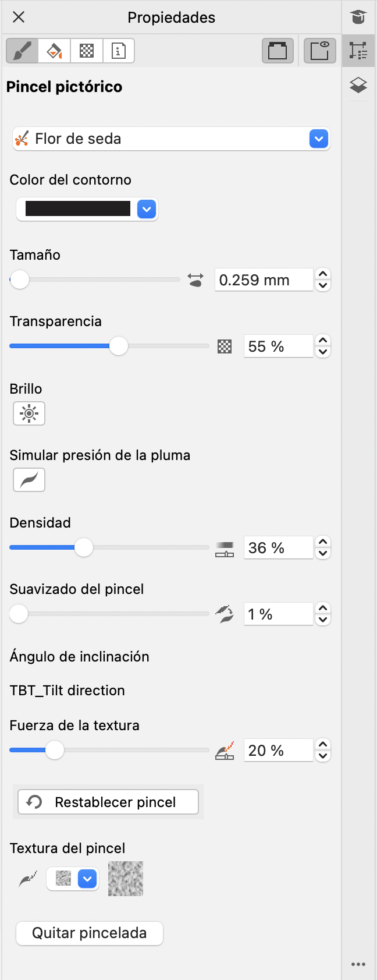Click the Tamaño 0.259 mm input field
This screenshot has height=980, width=377.
pos(264,280)
